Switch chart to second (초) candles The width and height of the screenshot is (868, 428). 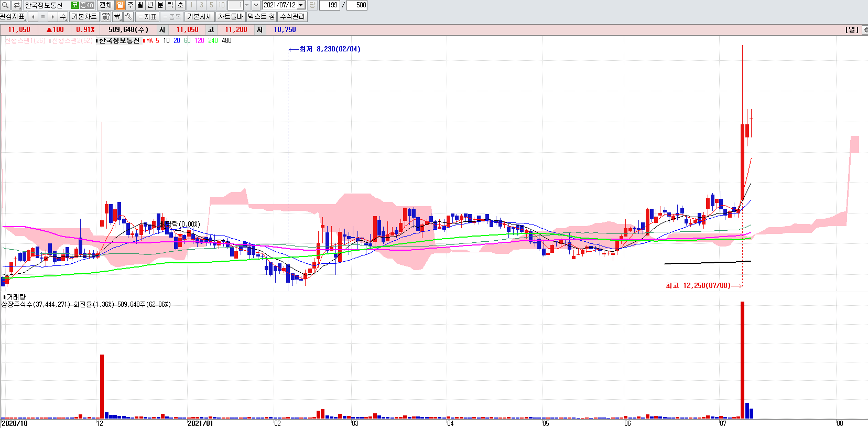tap(180, 5)
